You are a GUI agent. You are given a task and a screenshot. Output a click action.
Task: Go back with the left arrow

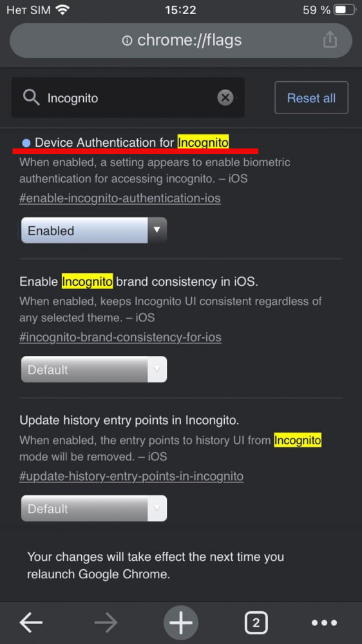(x=31, y=623)
